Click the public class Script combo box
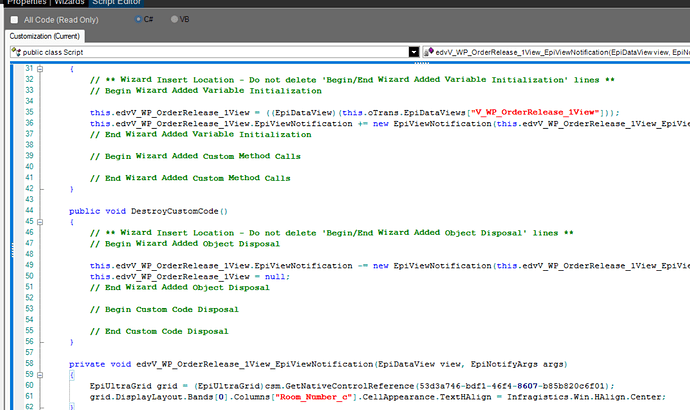Viewport: 690px width, 410px height. click(x=214, y=52)
